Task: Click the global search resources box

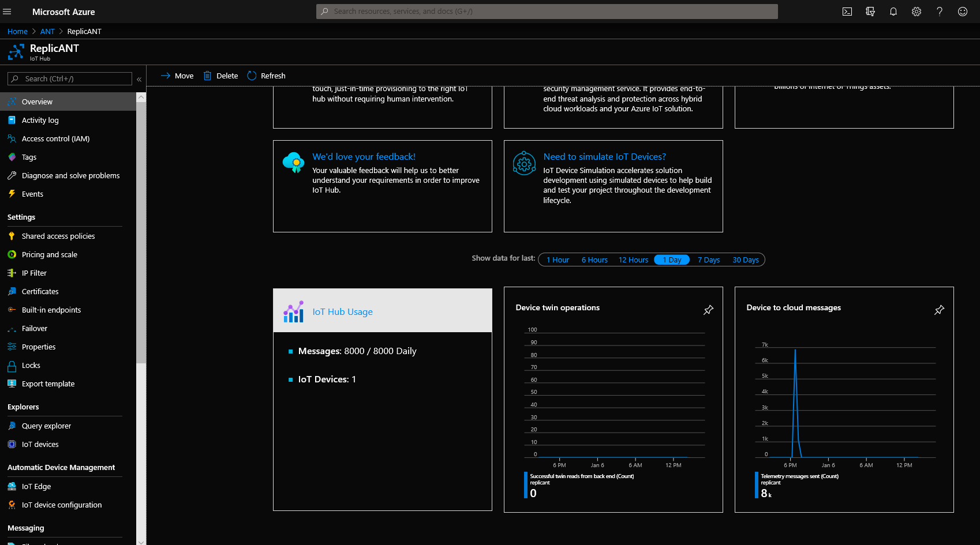Action: (547, 12)
